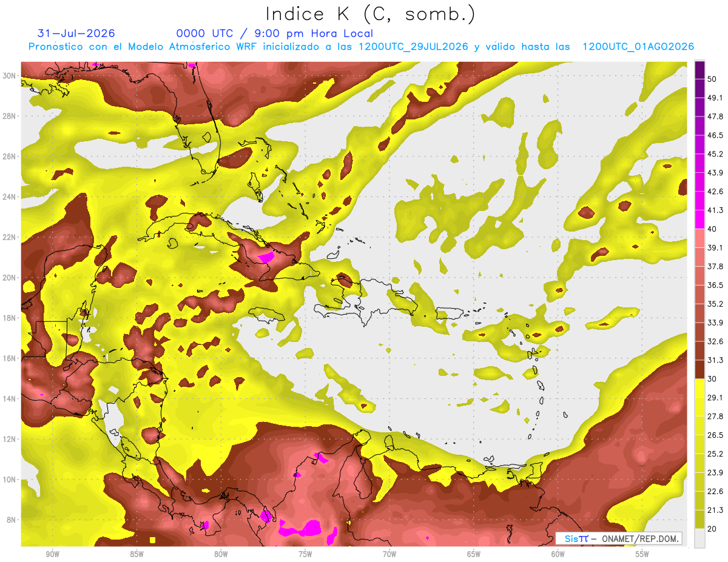Pick the magenta legend band between 40 and 41.3
The width and height of the screenshot is (728, 562).
coord(699,219)
